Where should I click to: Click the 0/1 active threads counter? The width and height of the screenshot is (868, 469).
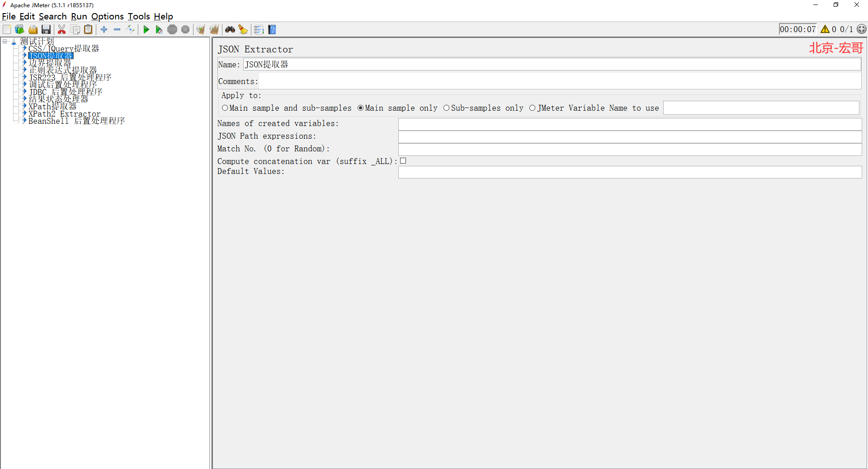tap(846, 29)
